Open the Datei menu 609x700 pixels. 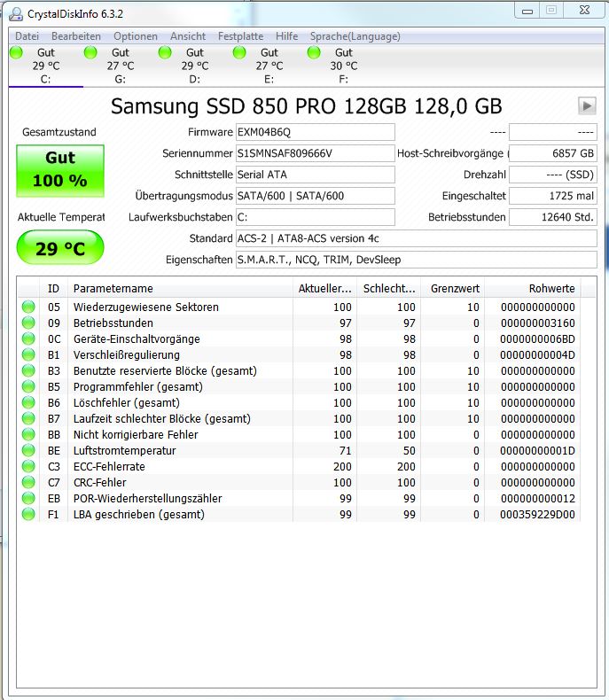(x=27, y=36)
